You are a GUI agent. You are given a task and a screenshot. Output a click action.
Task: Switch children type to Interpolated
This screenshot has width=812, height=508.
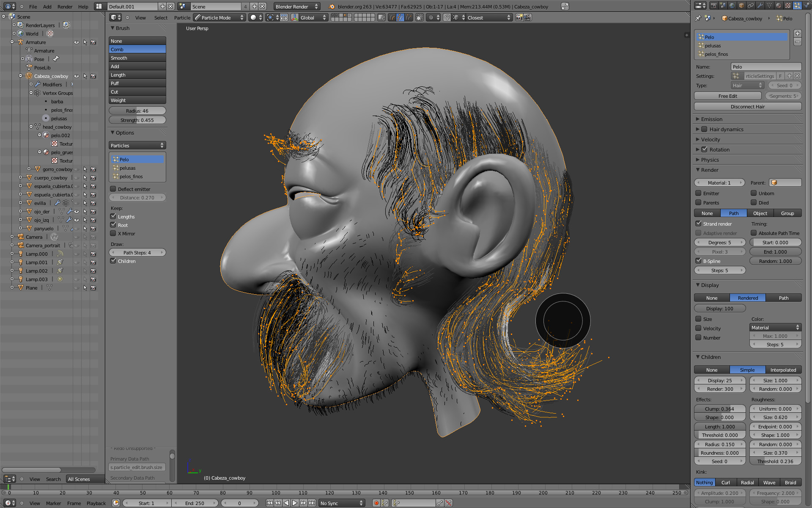[x=783, y=370]
